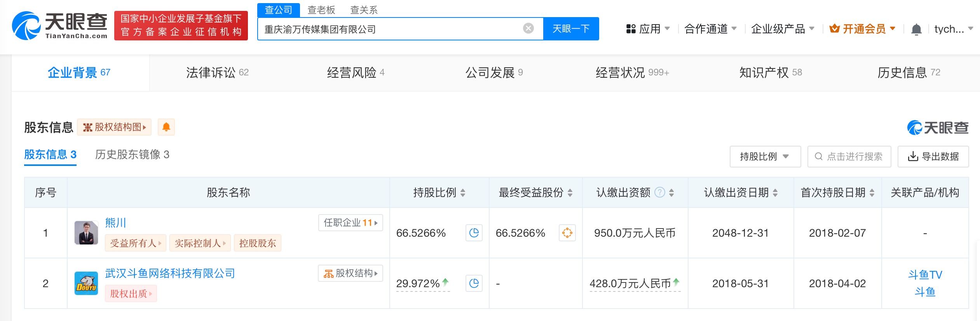Click 熊川's profile photo

86,233
